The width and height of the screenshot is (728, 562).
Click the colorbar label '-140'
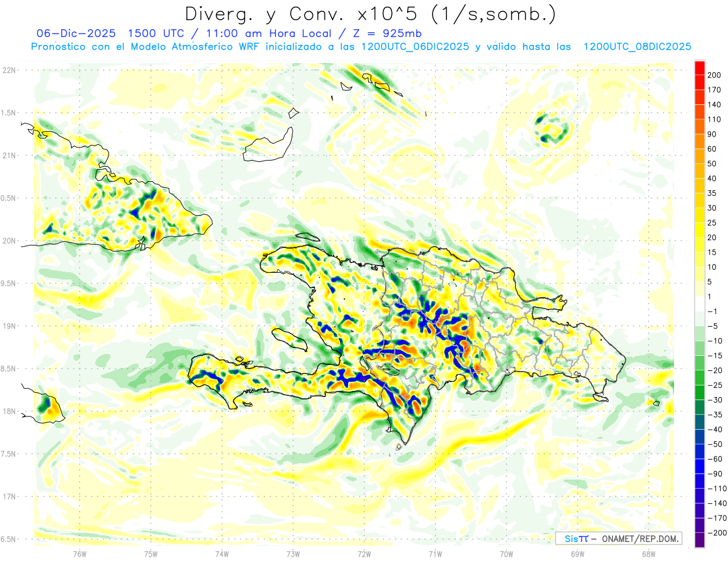coord(717,503)
